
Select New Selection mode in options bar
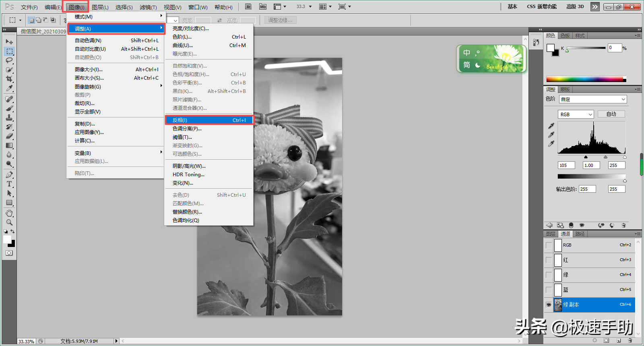(31, 20)
